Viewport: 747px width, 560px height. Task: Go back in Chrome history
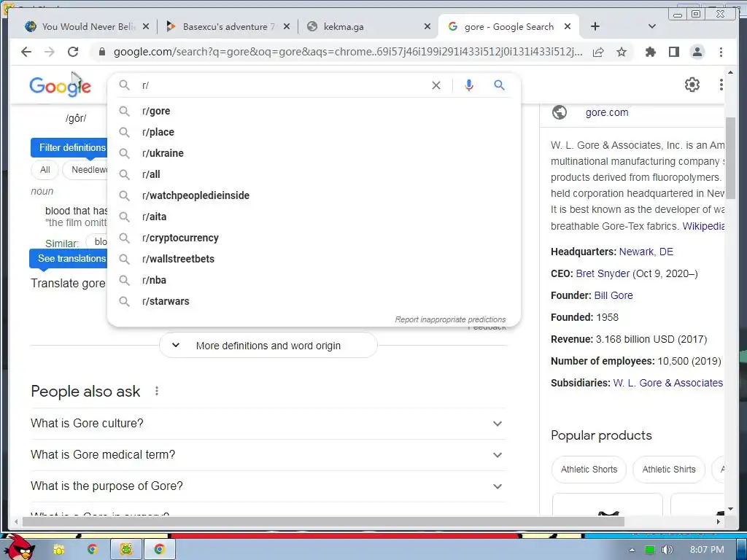[x=26, y=52]
